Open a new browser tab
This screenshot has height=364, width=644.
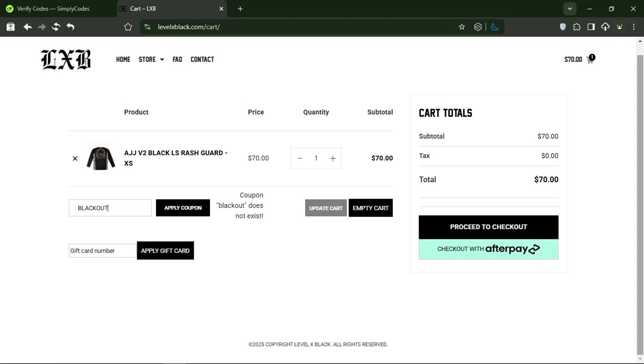240,9
